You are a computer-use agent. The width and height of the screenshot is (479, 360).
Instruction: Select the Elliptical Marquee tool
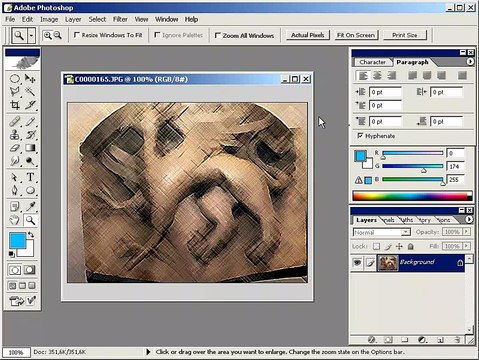click(15, 79)
